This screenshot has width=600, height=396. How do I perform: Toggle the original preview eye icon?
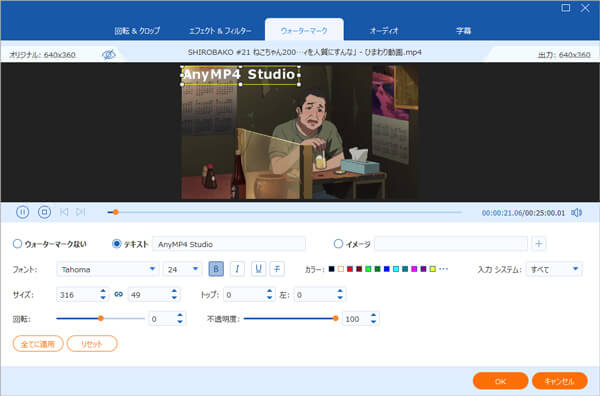pos(109,55)
